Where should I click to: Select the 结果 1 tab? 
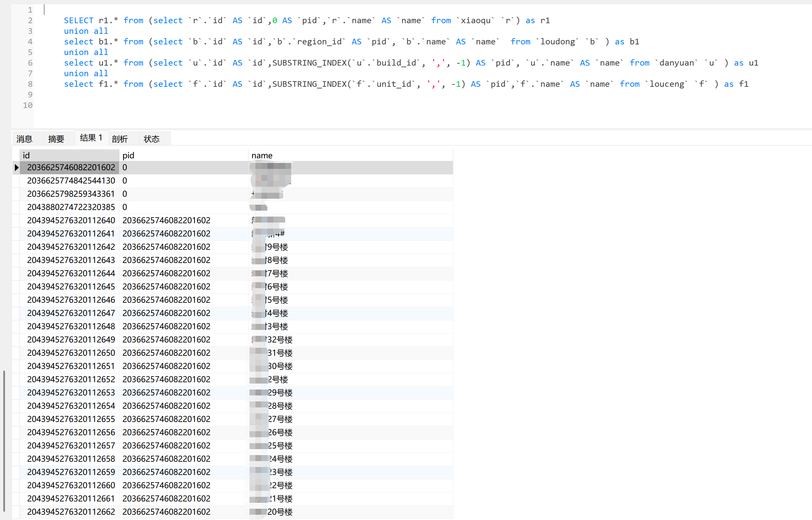91,138
